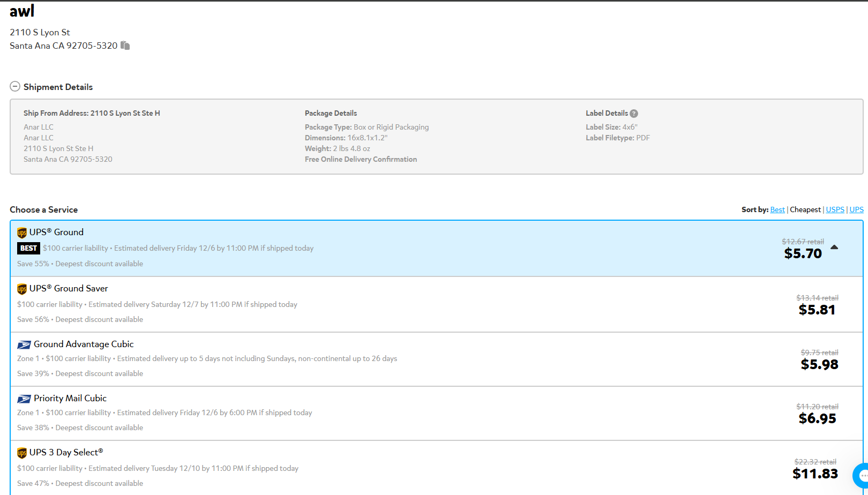The image size is (868, 495).
Task: Sort services by Cheapest
Action: click(805, 209)
